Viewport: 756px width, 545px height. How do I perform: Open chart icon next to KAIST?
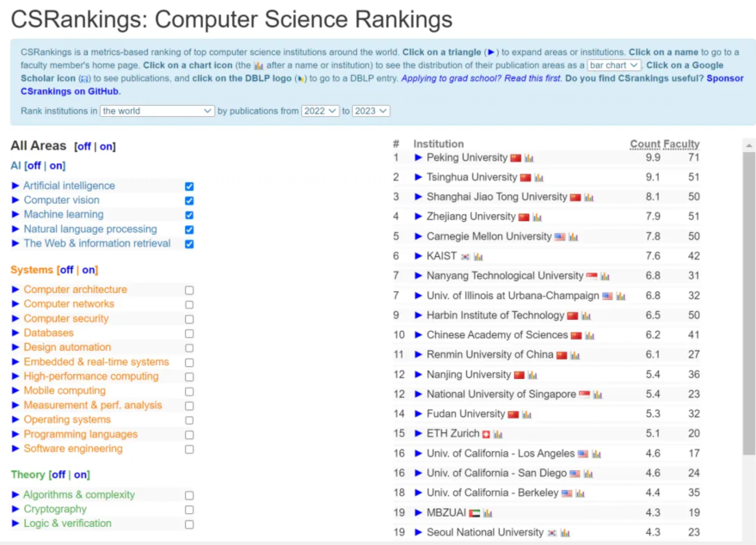(x=478, y=257)
